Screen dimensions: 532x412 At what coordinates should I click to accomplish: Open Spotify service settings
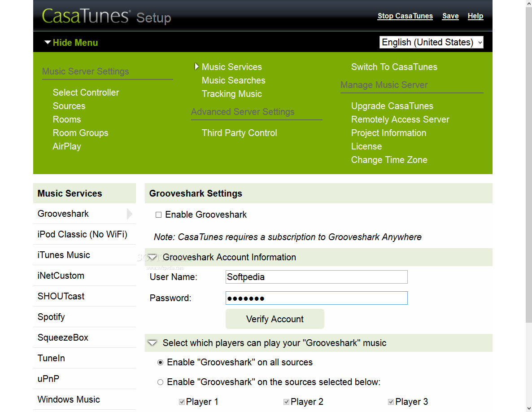coord(84,317)
